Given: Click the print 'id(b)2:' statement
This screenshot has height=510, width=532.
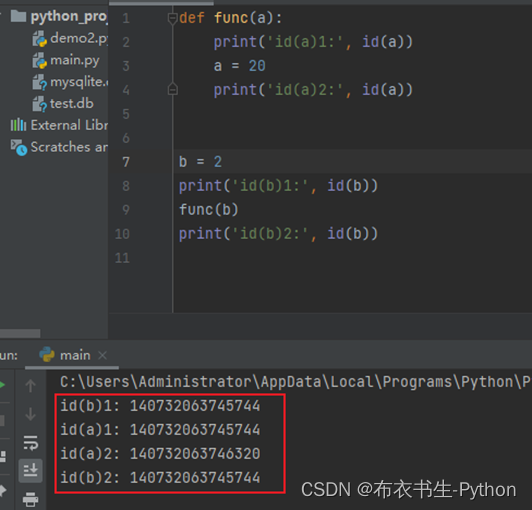Looking at the screenshot, I should (x=278, y=234).
